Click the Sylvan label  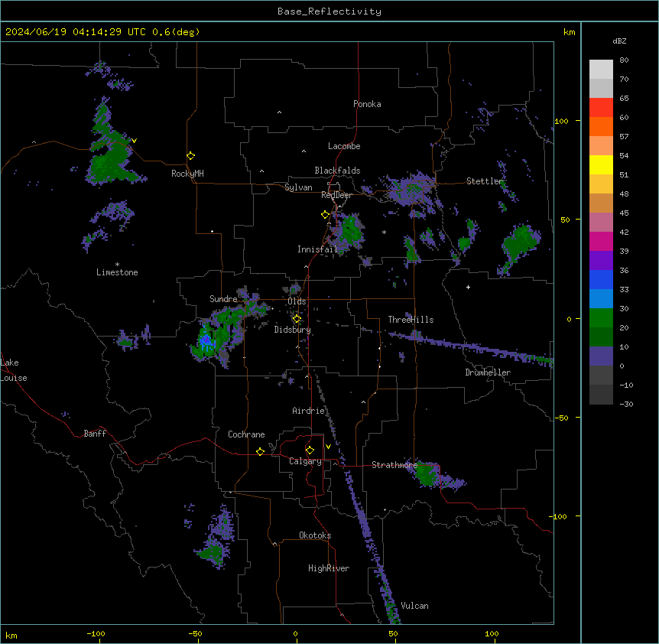(298, 187)
